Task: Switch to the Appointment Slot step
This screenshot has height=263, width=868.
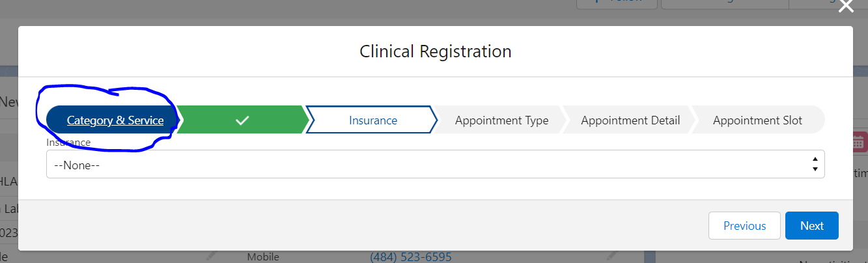Action: click(757, 120)
